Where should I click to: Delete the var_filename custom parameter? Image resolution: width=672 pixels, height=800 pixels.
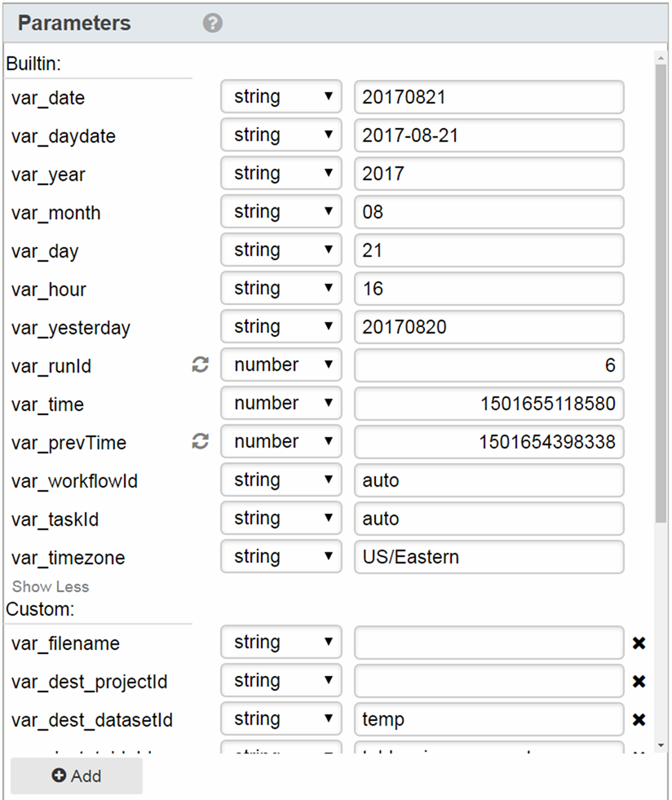(x=639, y=643)
